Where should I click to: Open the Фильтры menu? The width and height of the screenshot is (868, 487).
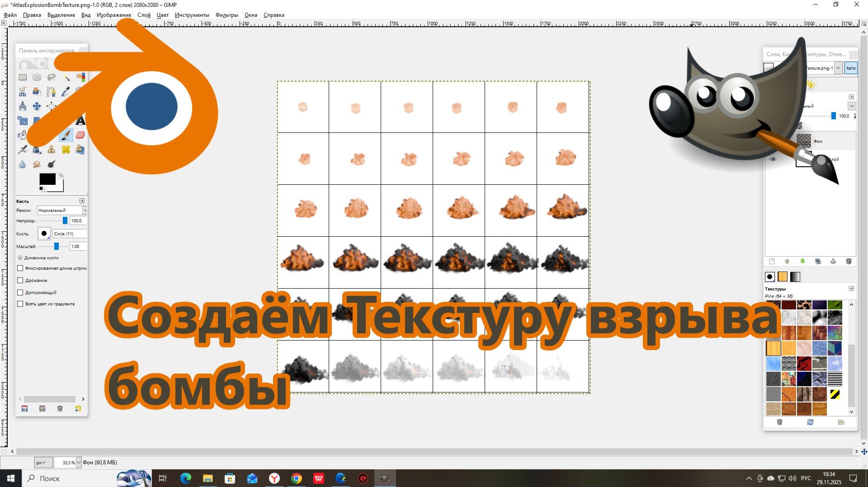(x=227, y=15)
